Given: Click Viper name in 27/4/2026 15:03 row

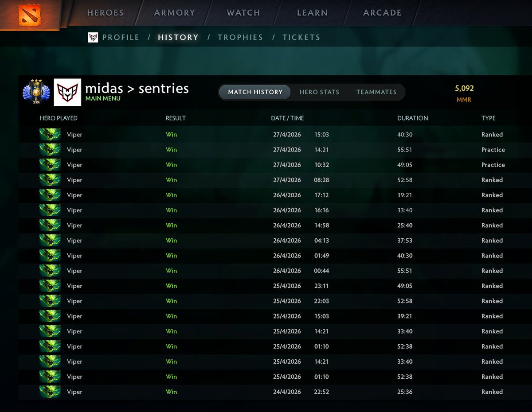Looking at the screenshot, I should (x=74, y=134).
